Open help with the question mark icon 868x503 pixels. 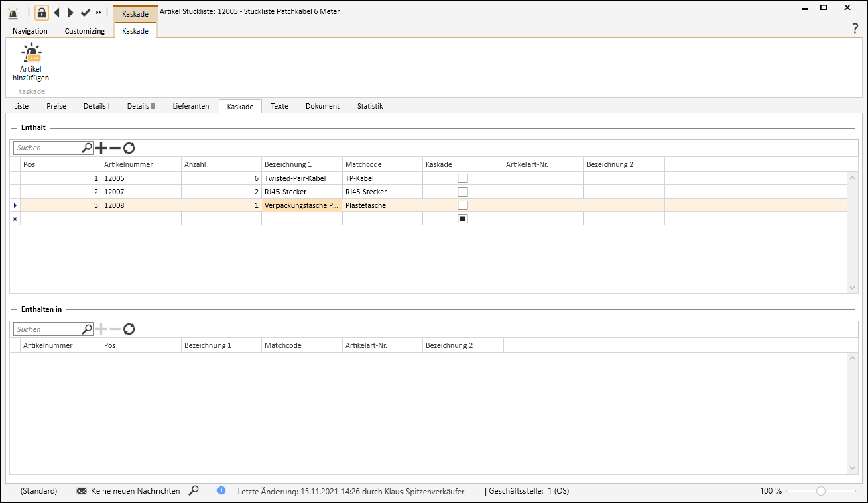(x=855, y=28)
